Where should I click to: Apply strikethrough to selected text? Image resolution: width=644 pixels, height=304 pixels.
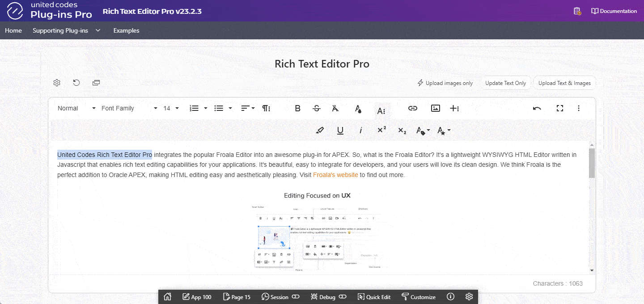click(x=317, y=108)
